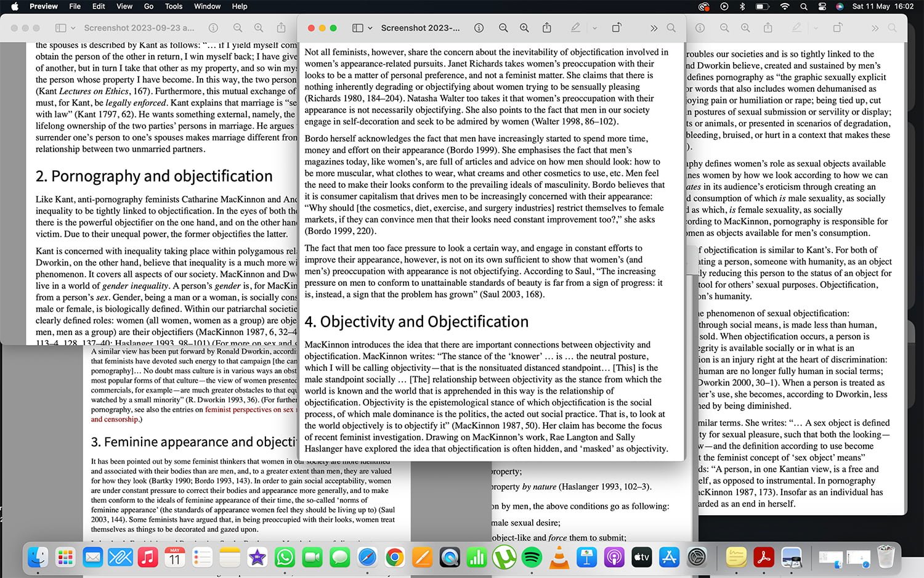Image resolution: width=924 pixels, height=578 pixels.
Task: Expand the sidebar view options chevron in front window
Action: (370, 28)
